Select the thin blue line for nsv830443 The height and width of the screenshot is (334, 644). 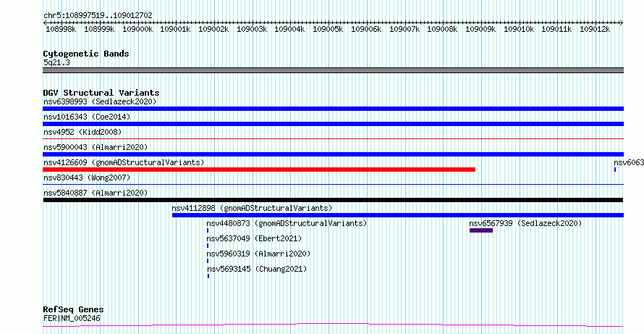coord(333,185)
